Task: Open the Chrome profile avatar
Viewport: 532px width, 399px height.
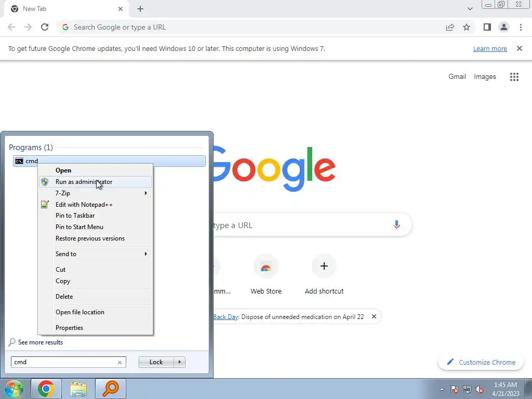Action: coord(504,27)
